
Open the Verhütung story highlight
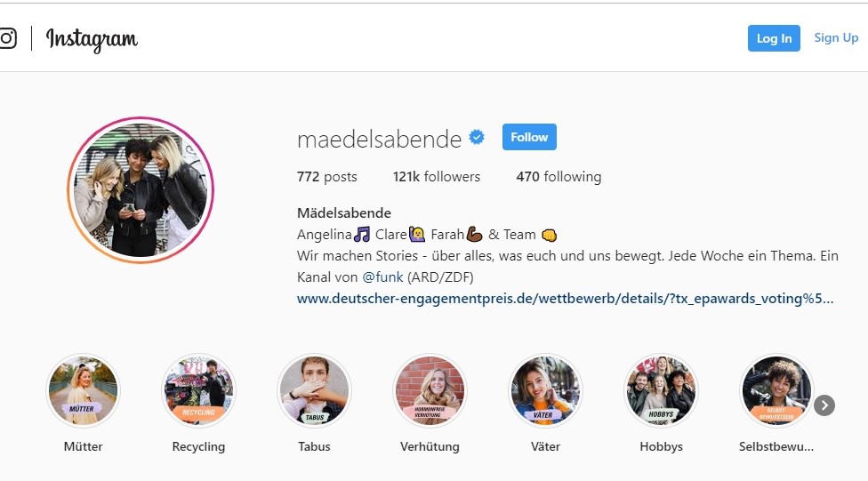pos(430,391)
